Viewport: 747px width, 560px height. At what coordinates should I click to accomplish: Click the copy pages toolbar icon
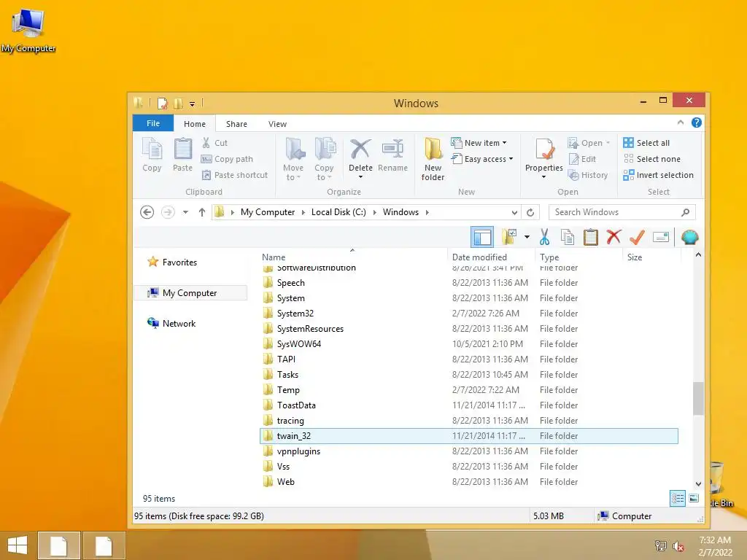click(x=567, y=237)
